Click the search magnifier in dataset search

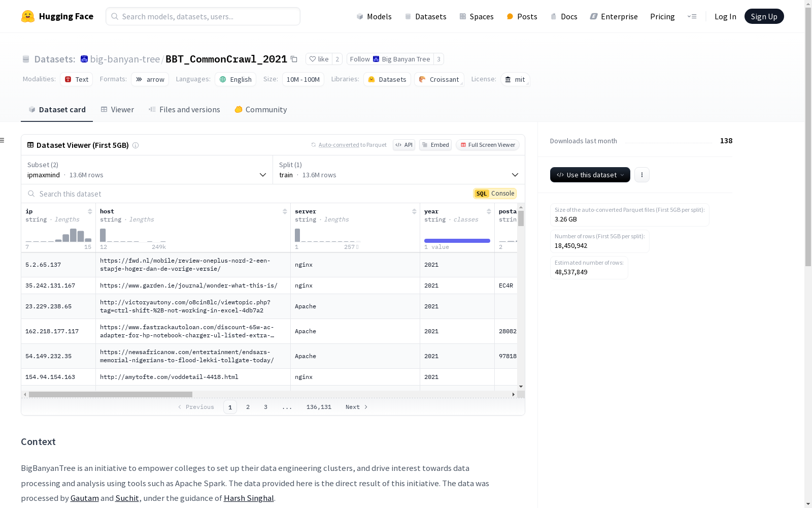click(x=31, y=194)
